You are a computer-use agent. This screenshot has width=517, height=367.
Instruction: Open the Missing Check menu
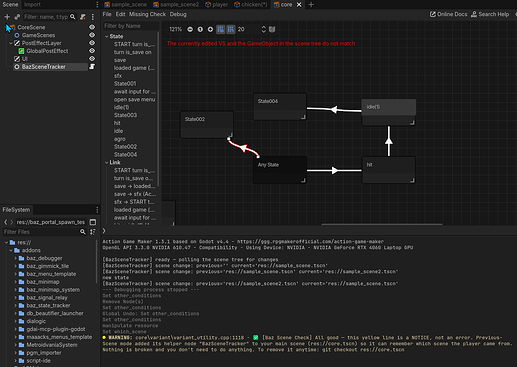point(147,14)
